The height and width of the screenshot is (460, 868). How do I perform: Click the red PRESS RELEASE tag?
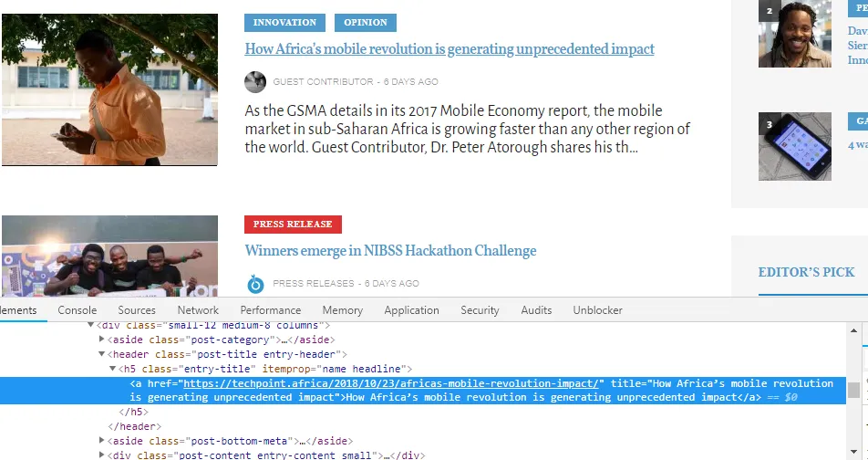pos(293,225)
